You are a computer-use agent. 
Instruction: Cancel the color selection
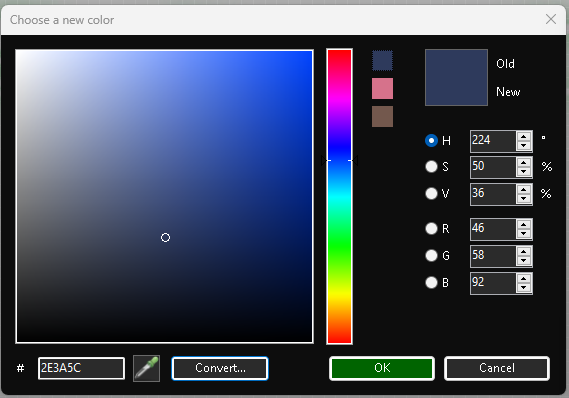(497, 368)
